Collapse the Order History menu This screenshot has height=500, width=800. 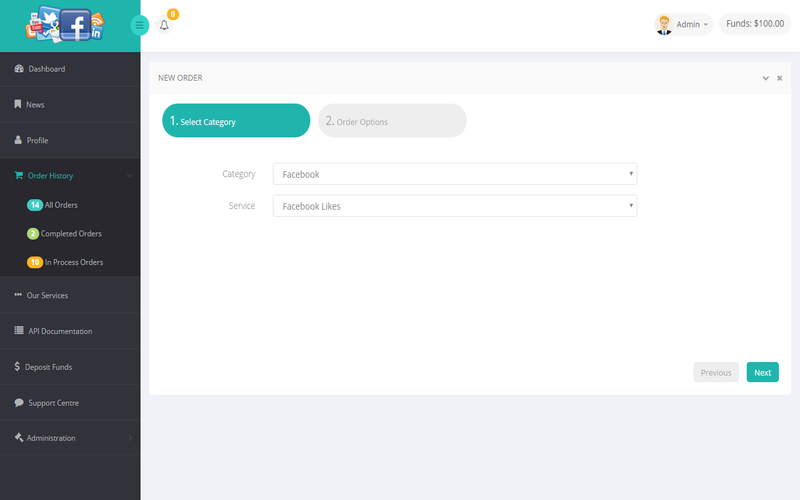[x=70, y=176]
